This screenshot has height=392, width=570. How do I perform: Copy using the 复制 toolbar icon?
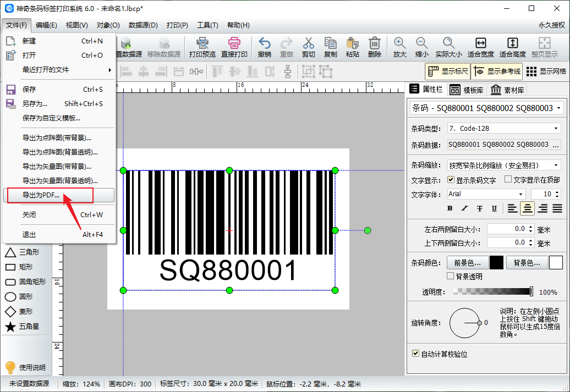pos(331,47)
